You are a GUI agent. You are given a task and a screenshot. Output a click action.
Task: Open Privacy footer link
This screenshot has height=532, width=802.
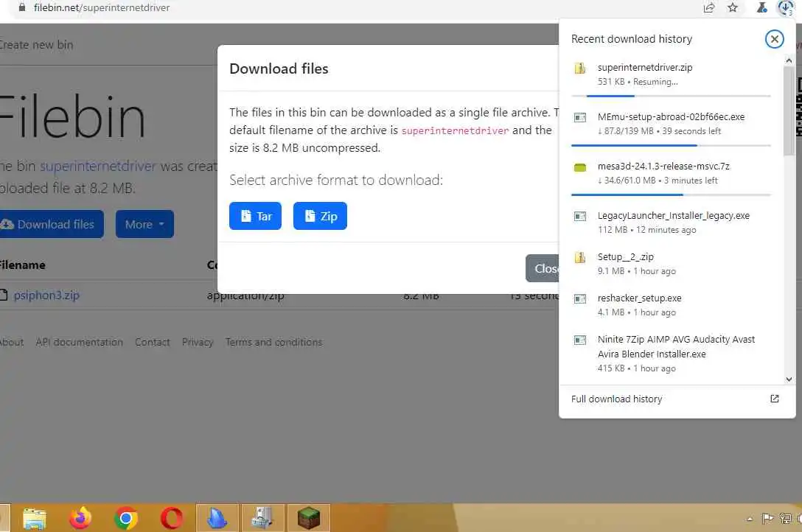198,342
